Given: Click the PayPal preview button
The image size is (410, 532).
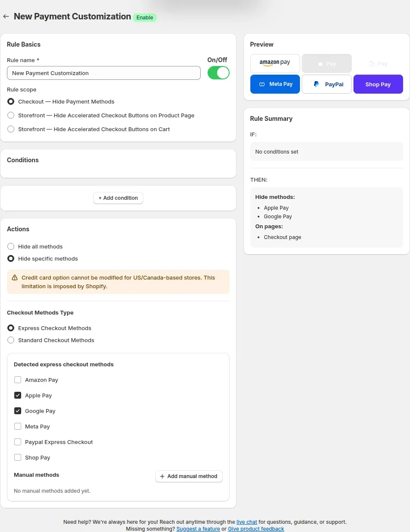Looking at the screenshot, I should point(327,84).
